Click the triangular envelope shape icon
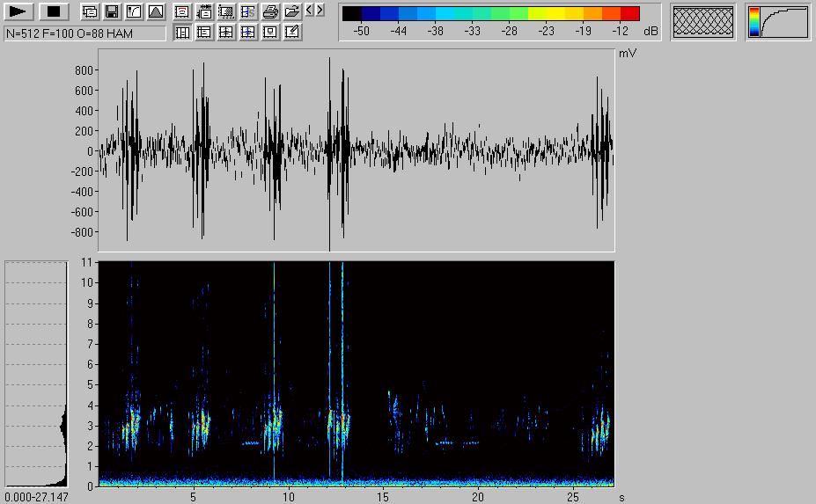Screen dimensions: 816x504 156,12
